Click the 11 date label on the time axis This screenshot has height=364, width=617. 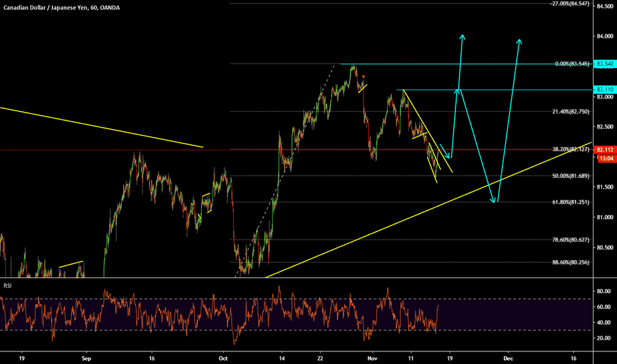click(411, 359)
